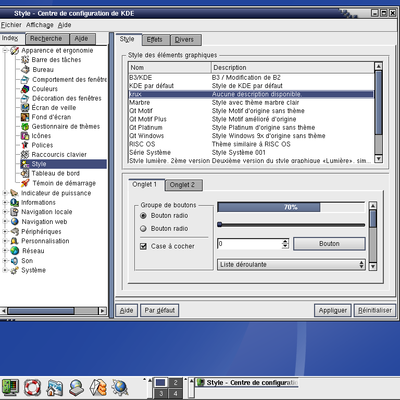Click the 70% progress bar
This screenshot has width=400, height=400.
point(291,207)
